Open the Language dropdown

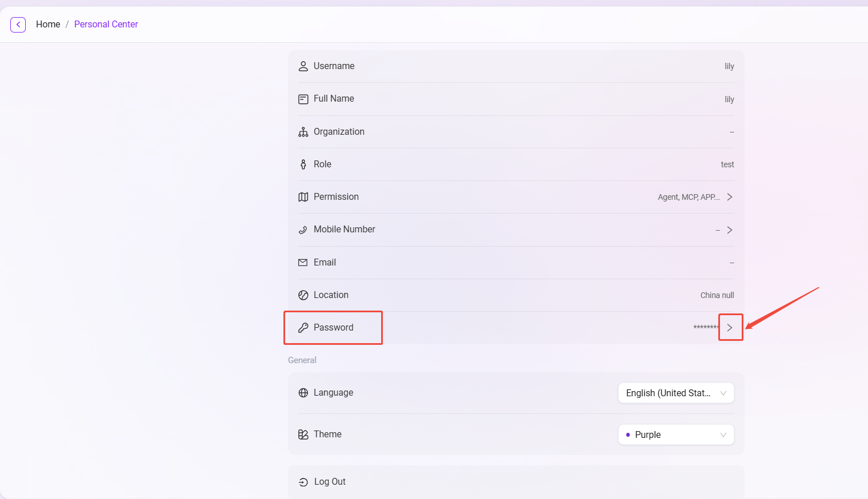click(x=675, y=393)
